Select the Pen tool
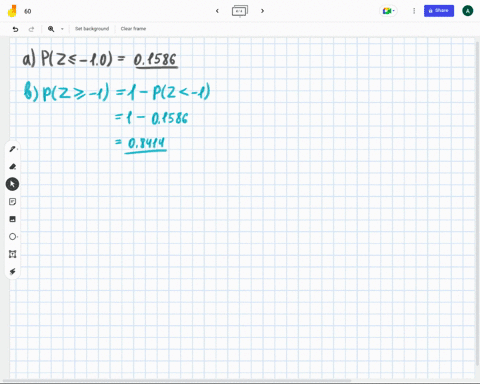 [13, 149]
